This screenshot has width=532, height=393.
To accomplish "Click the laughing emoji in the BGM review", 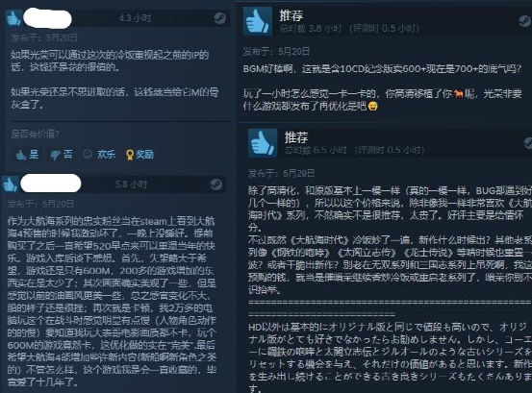I will click(x=373, y=107).
